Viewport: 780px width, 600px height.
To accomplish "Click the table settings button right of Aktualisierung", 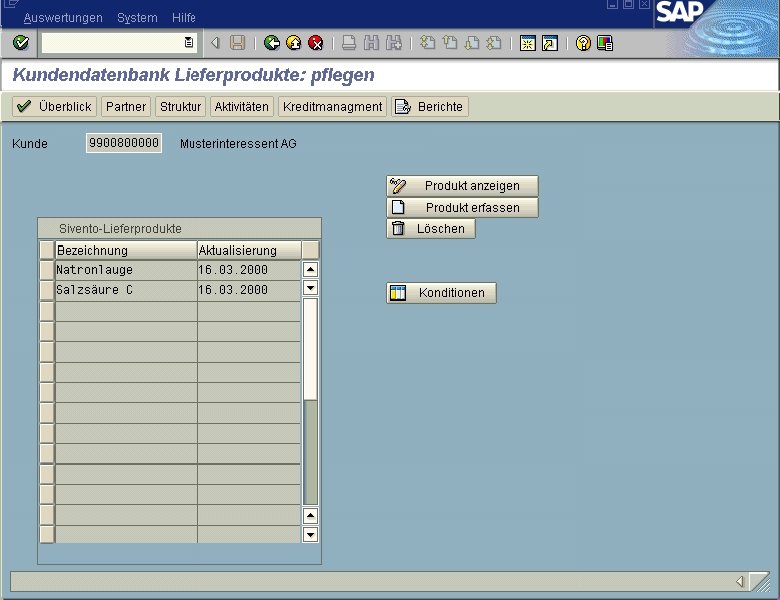I will pos(310,250).
